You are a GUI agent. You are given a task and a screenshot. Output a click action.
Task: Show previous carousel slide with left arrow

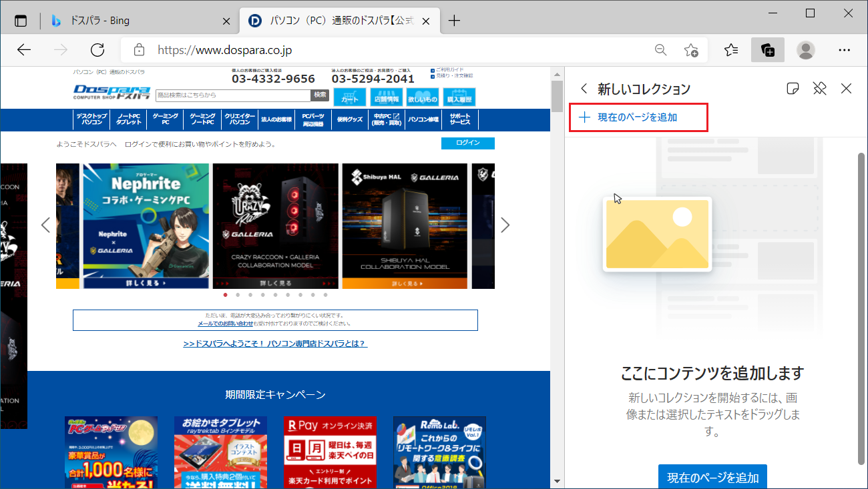click(45, 225)
